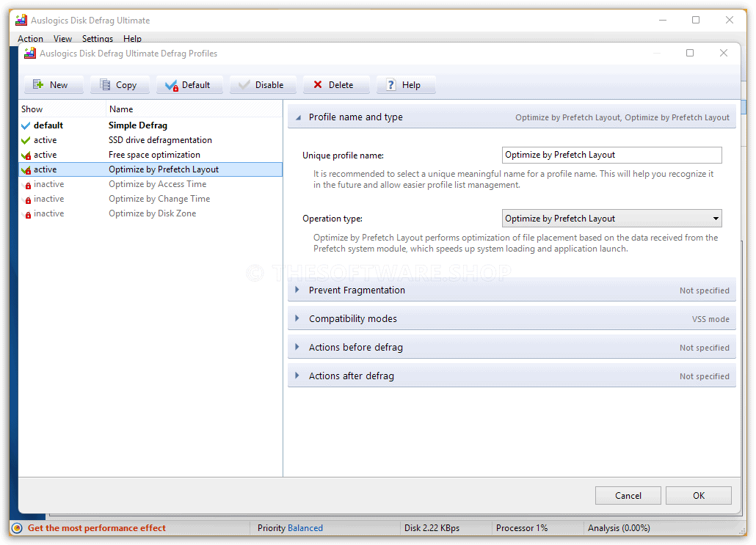Click the Disk 2.22 KBps status entry
The image size is (756, 545).
[x=432, y=528]
